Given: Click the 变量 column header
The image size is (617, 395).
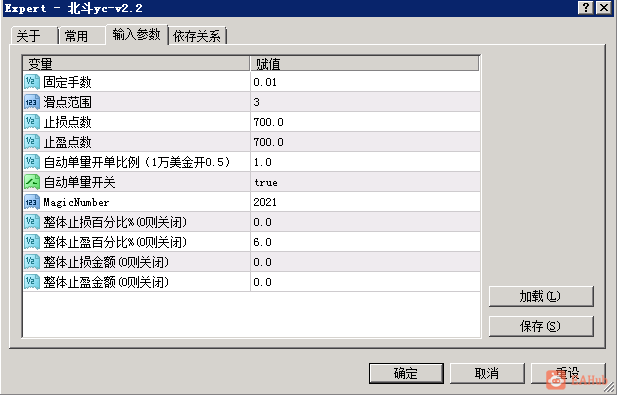Looking at the screenshot, I should (x=137, y=63).
